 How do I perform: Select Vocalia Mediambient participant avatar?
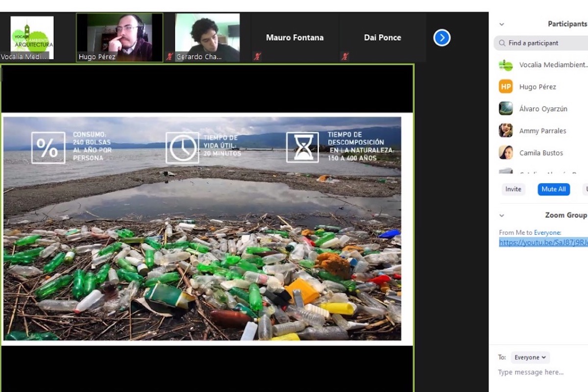point(506,65)
